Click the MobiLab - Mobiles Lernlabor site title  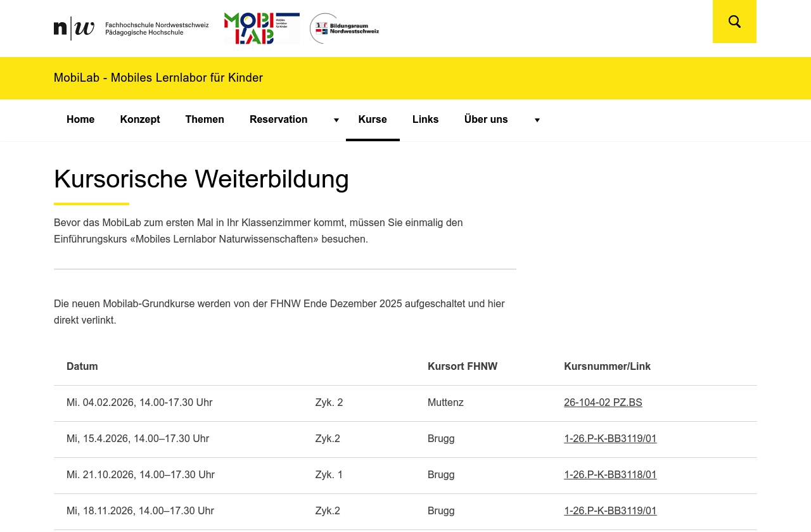[158, 78]
